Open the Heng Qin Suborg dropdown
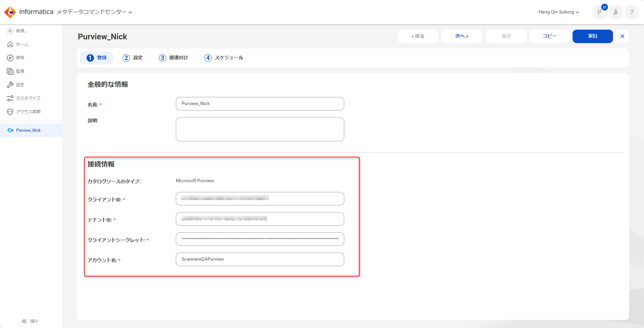Viewport: 644px width, 328px height. [558, 12]
